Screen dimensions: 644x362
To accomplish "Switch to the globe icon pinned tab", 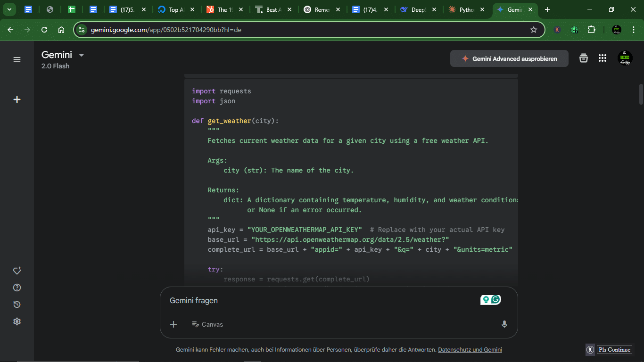I will [50, 9].
